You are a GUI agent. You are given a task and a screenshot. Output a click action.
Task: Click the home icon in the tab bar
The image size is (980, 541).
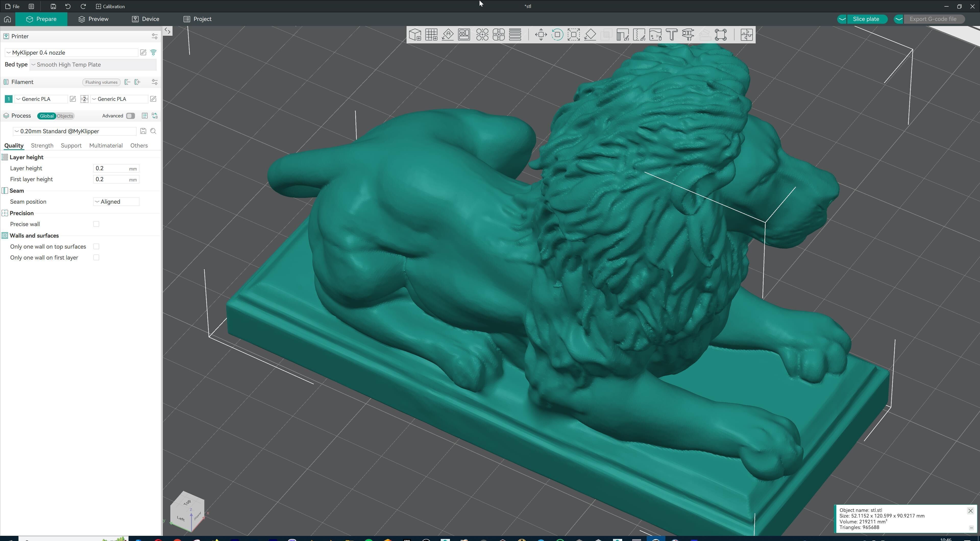pyautogui.click(x=7, y=19)
